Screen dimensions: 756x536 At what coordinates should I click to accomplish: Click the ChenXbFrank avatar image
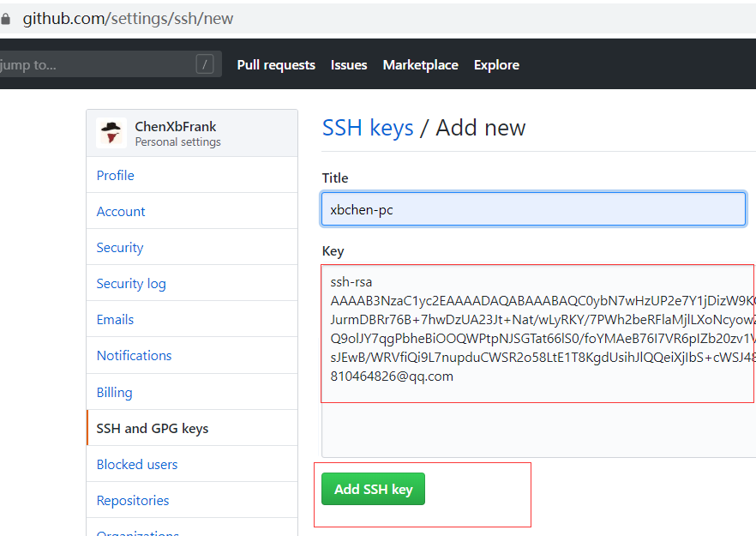111,133
